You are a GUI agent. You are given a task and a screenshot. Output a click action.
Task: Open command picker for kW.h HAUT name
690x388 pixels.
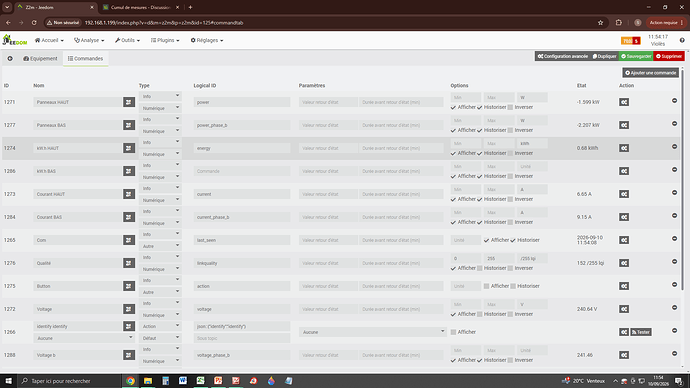click(128, 148)
